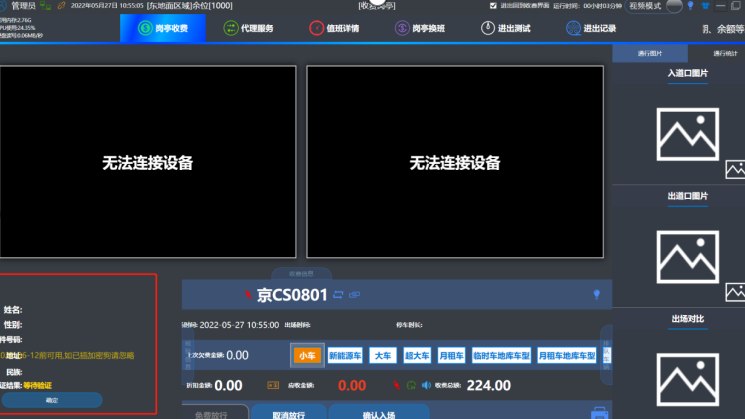Expand the 排队车辆 side handle
Screen dimensions: 745x419
[x=607, y=355]
